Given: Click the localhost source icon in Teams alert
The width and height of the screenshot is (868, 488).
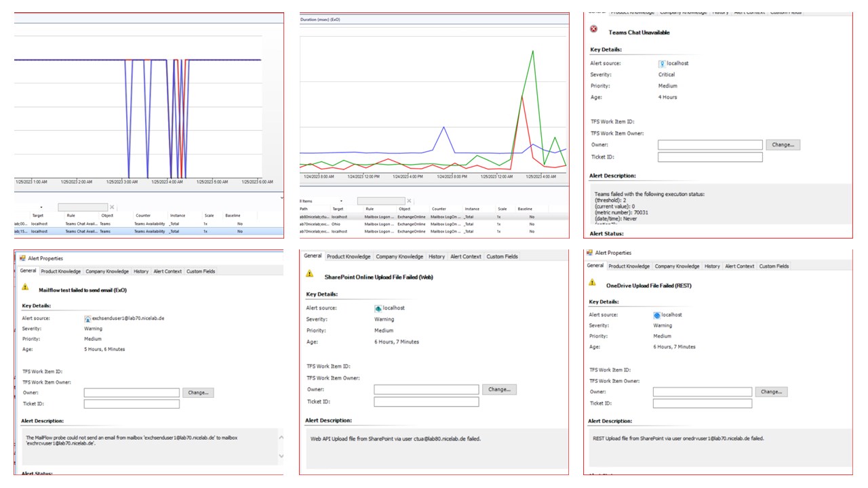Looking at the screenshot, I should point(662,64).
